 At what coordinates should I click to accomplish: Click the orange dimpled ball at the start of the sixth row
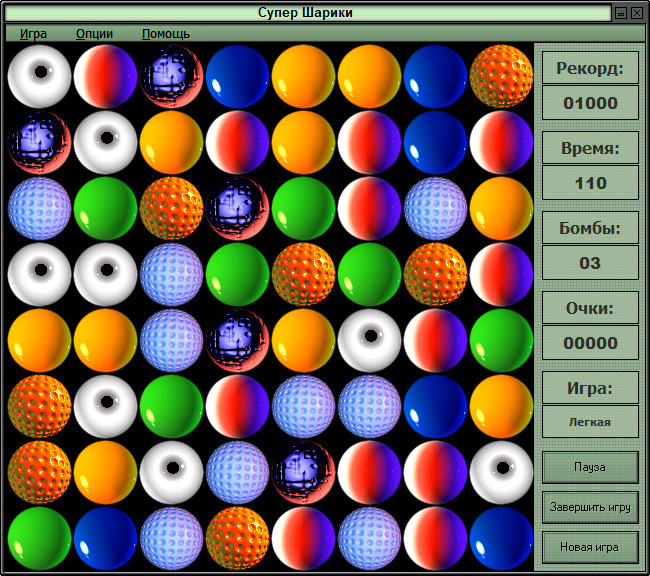click(x=39, y=406)
